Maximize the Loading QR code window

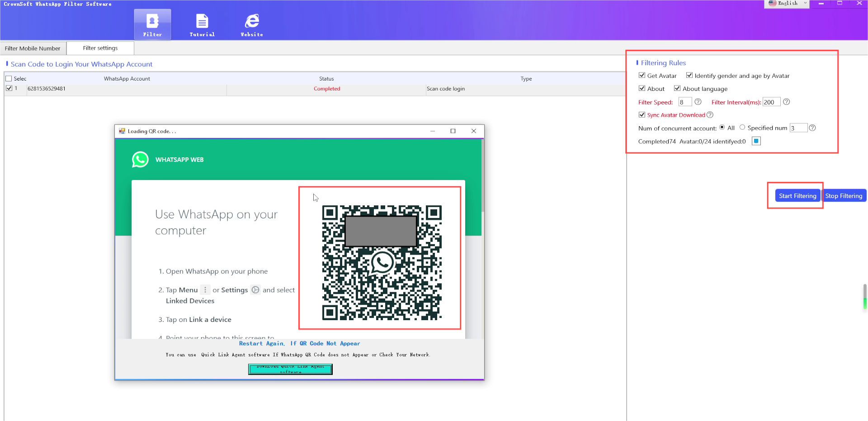pos(453,131)
